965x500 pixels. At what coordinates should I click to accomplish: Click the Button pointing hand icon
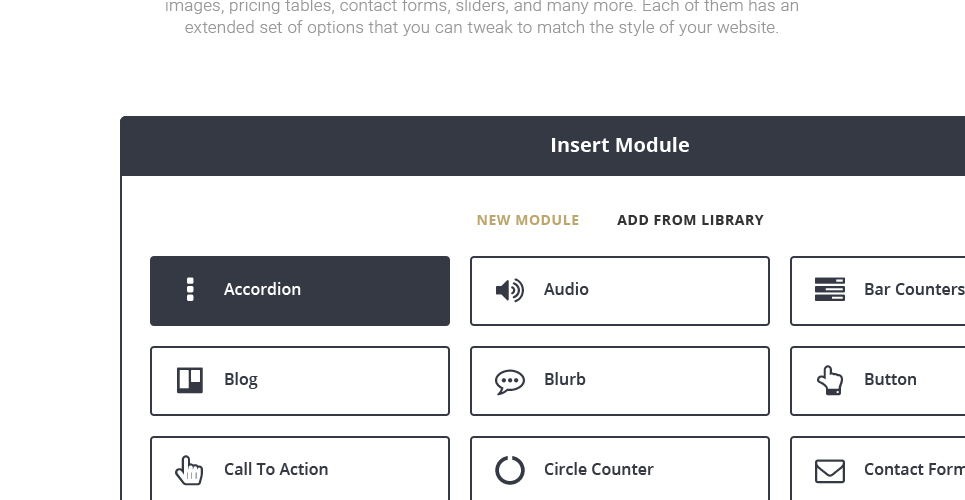tap(830, 380)
